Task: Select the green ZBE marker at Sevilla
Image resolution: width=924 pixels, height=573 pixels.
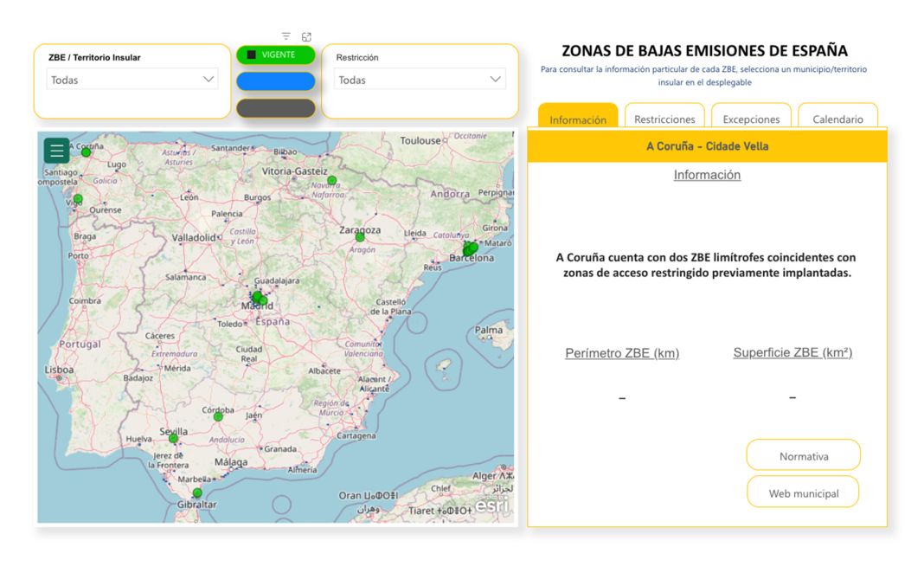Action: click(x=173, y=439)
